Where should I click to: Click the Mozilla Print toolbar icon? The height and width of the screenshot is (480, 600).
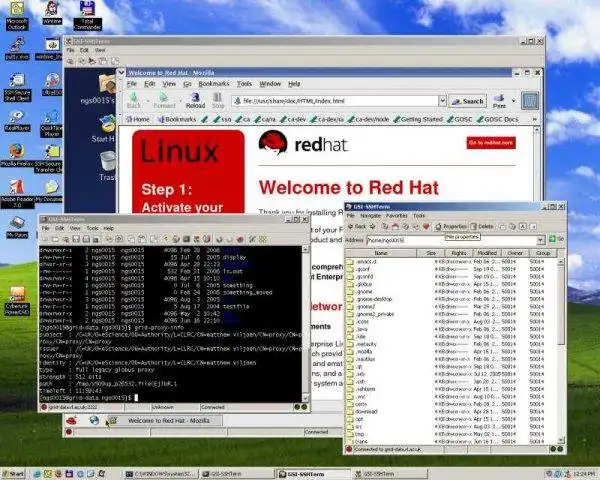point(499,100)
